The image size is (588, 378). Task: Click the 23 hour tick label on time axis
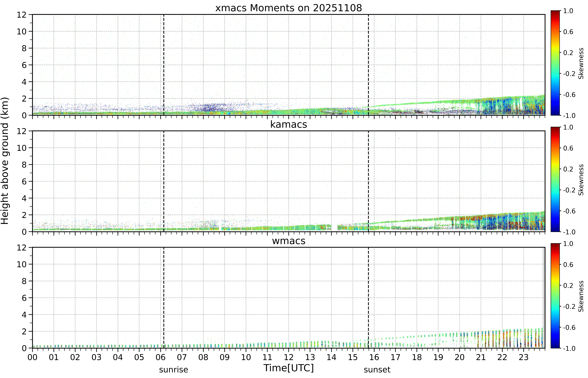point(523,357)
